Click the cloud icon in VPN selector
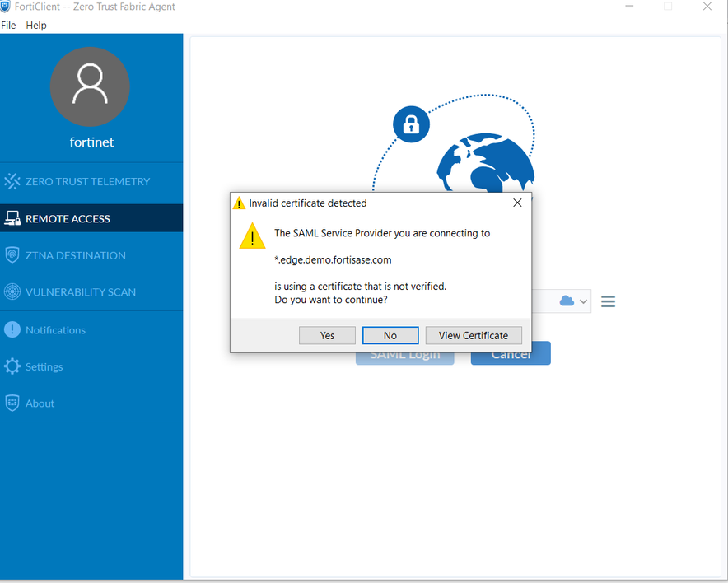This screenshot has height=583, width=728. (567, 301)
